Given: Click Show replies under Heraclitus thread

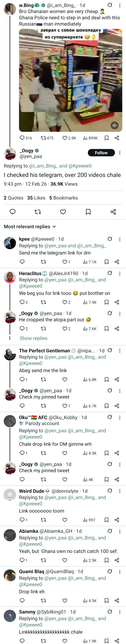Looking at the screenshot, I should point(34,338).
